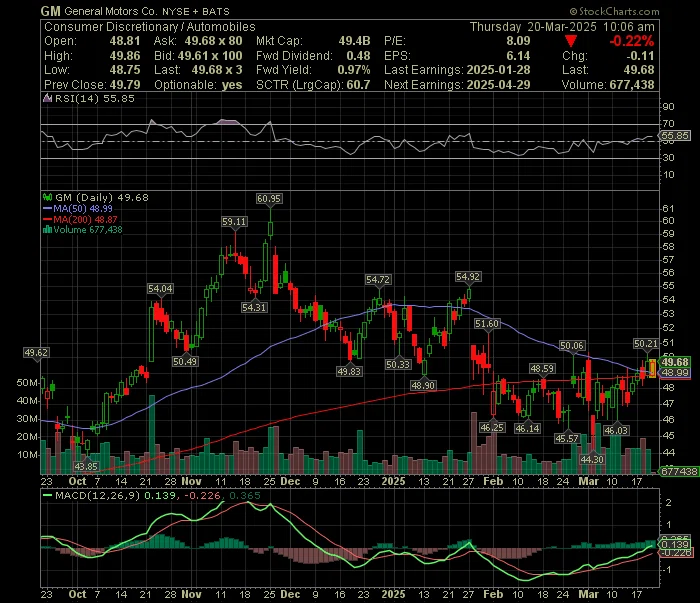Click the General Motors Co. company name
This screenshot has width=700, height=603.
111,11
